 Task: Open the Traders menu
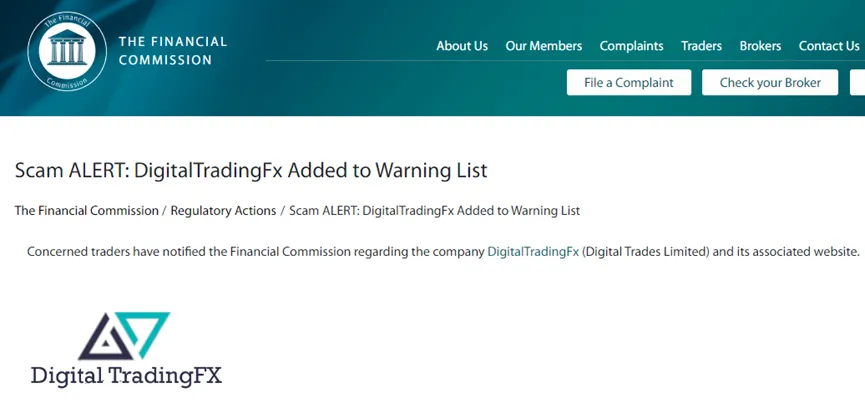click(701, 46)
